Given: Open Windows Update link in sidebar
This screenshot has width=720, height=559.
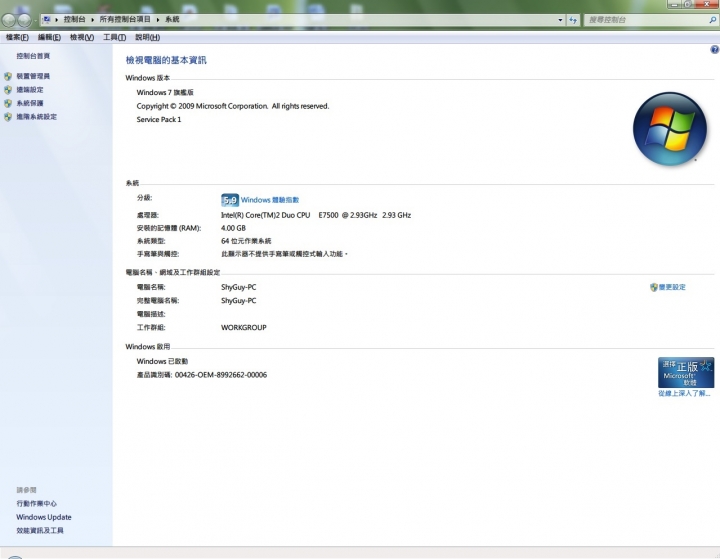Looking at the screenshot, I should (44, 517).
